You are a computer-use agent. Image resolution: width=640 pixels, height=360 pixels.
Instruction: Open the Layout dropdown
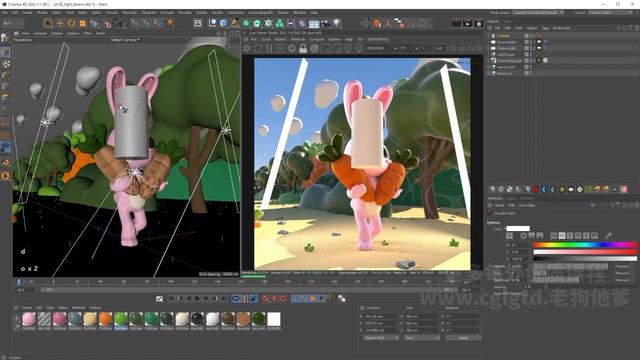tap(611, 13)
